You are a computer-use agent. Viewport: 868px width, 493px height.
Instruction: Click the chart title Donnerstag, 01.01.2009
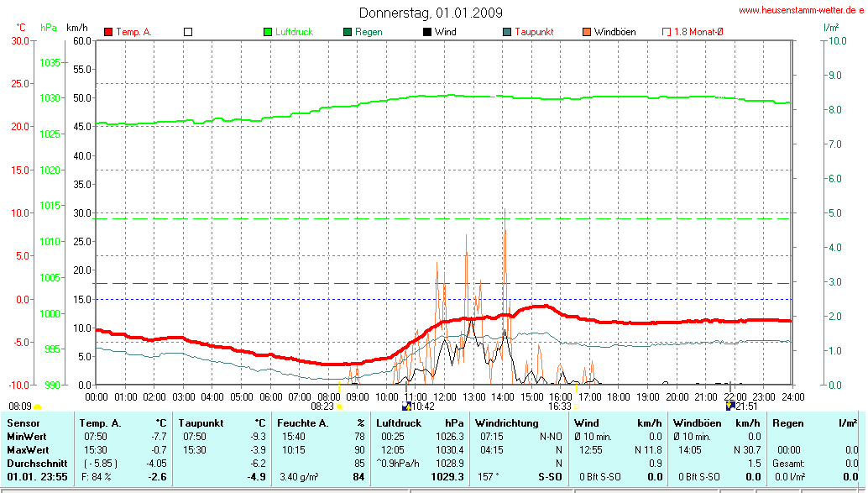coord(431,13)
